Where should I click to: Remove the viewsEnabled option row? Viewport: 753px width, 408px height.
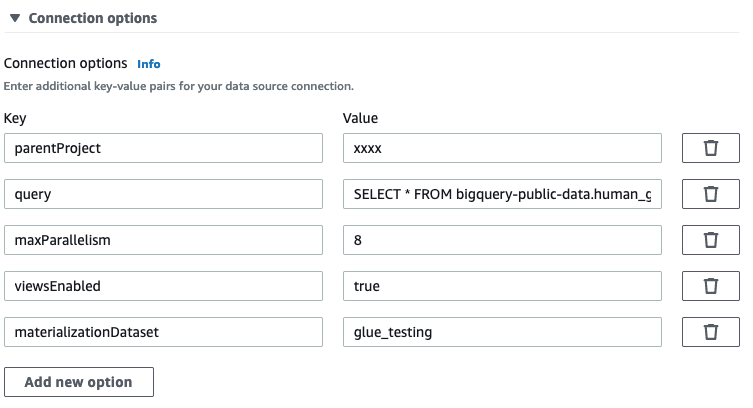click(x=711, y=286)
